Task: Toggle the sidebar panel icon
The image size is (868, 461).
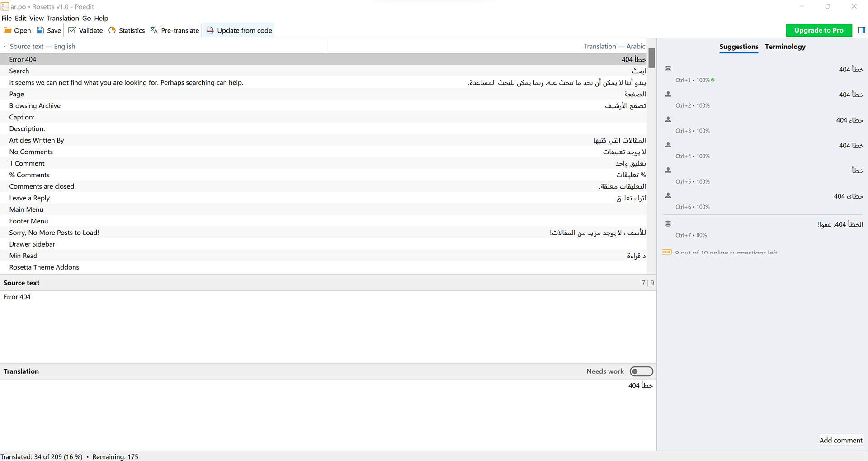Action: 861,30
